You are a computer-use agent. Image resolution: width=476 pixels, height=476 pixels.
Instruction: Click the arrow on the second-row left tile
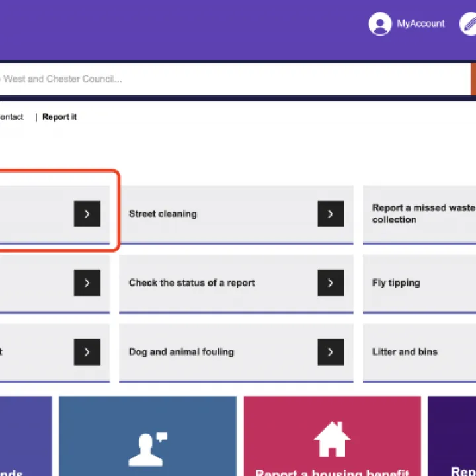point(87,283)
